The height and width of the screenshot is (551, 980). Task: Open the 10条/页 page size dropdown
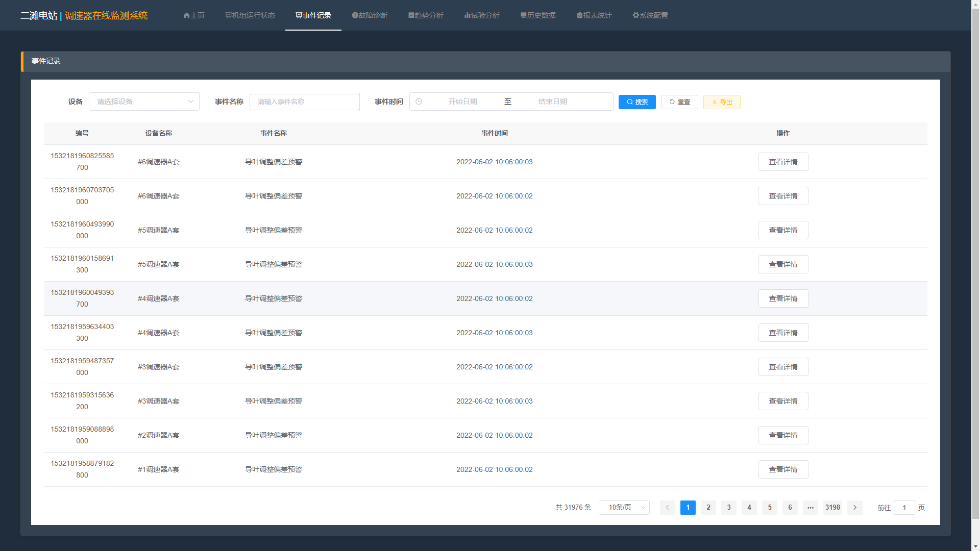(x=624, y=508)
